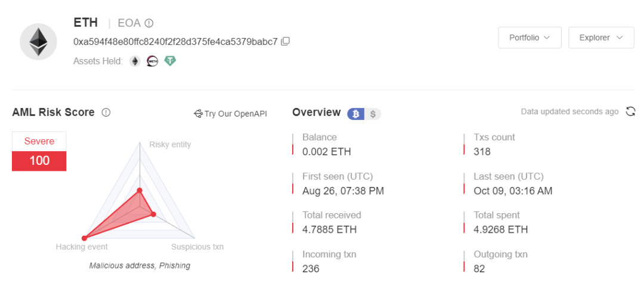Select the Risky entity radar label

coord(170,145)
